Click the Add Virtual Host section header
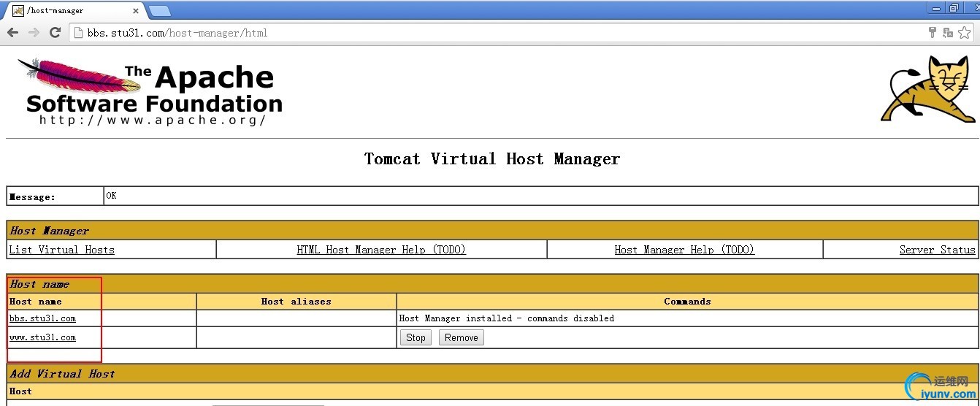This screenshot has height=406, width=980. [492, 373]
